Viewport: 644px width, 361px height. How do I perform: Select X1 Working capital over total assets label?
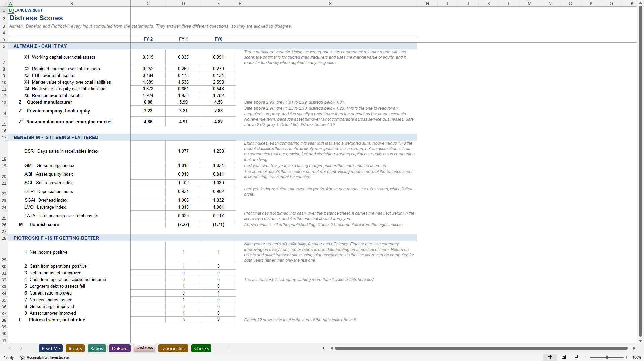pyautogui.click(x=60, y=57)
